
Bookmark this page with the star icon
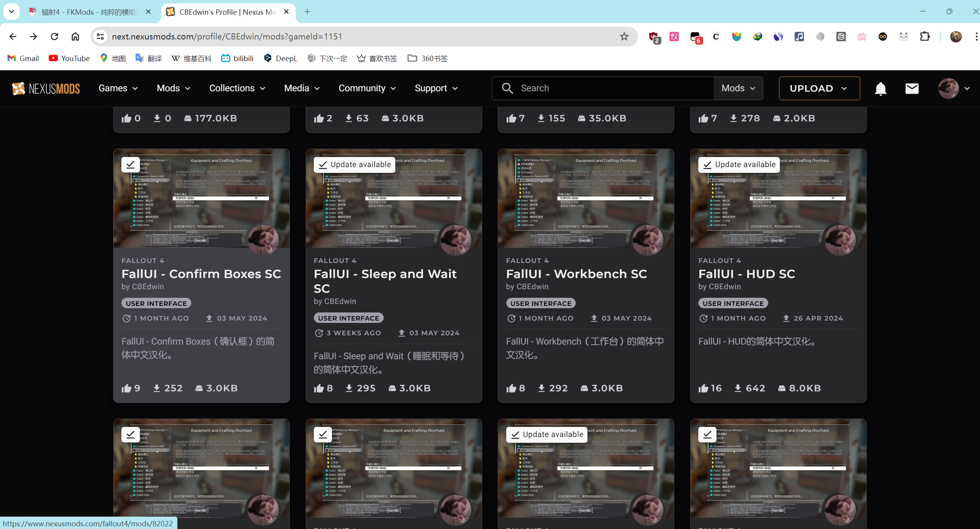click(624, 36)
